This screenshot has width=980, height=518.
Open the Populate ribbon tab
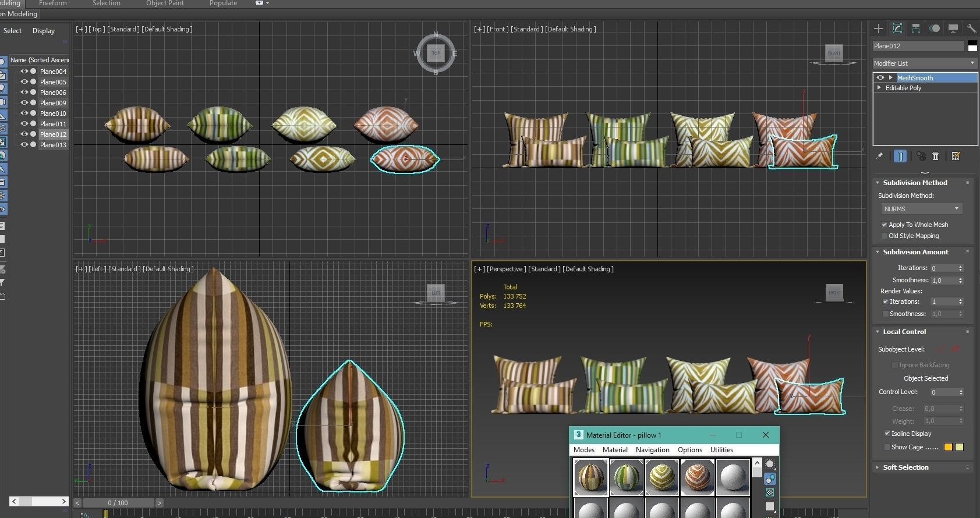click(x=223, y=3)
